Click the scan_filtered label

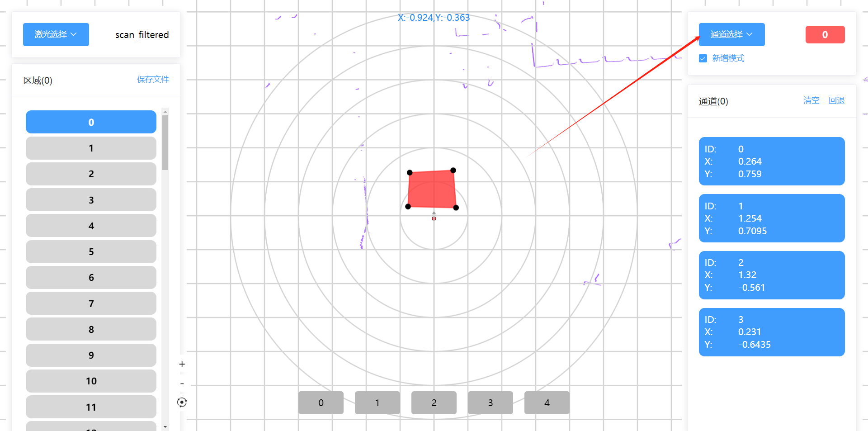[x=142, y=35]
